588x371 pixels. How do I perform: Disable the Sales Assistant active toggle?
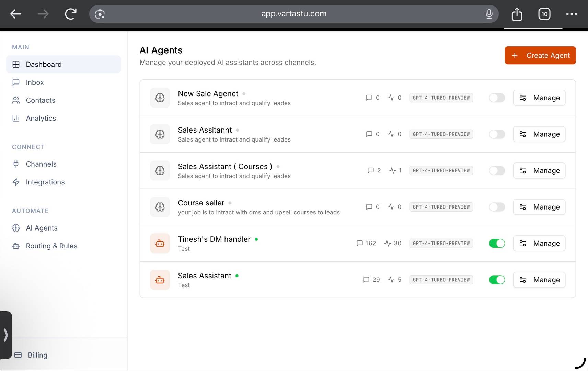tap(496, 280)
